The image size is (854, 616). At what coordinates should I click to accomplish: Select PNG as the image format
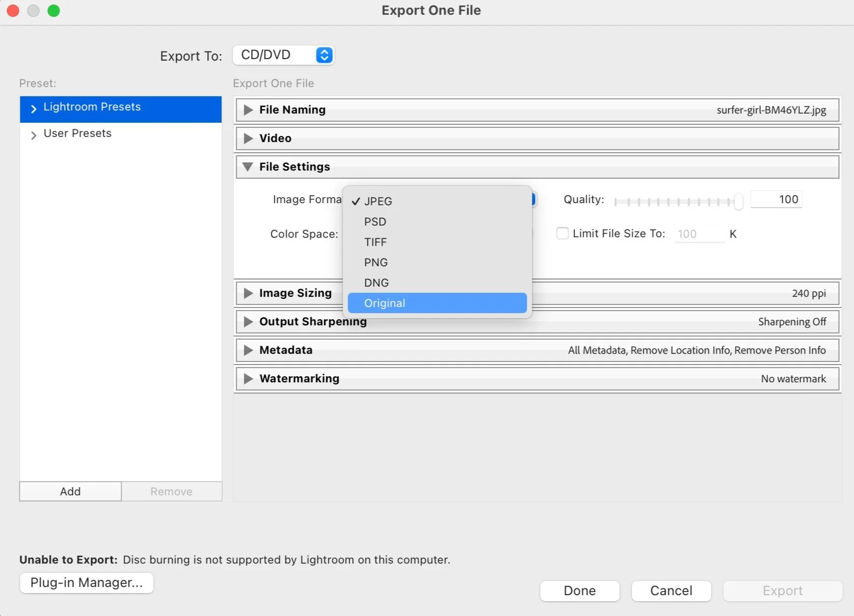[x=376, y=262]
